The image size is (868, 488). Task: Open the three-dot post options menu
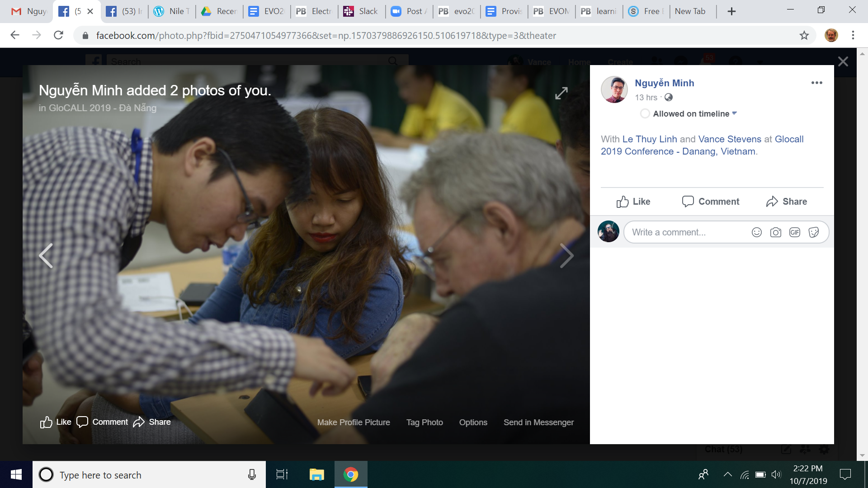(816, 83)
